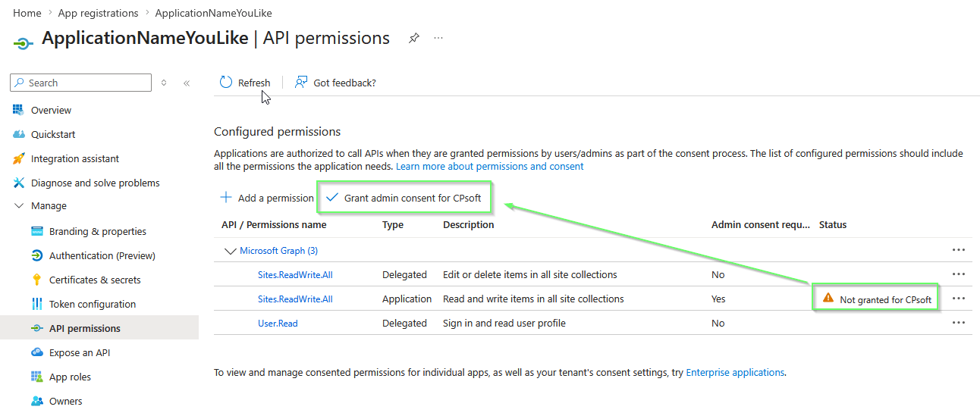Open the Application type Sites.ReadWrite.All link
980x416 pixels.
(x=295, y=299)
